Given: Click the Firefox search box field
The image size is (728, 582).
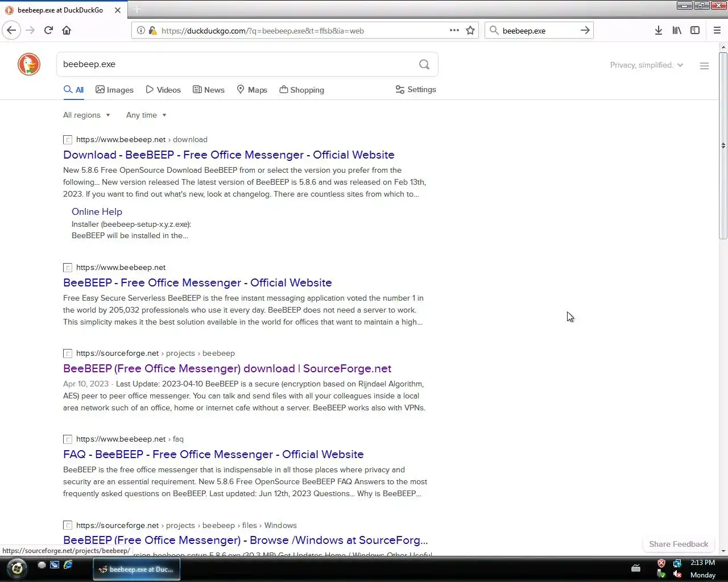Looking at the screenshot, I should click(x=538, y=31).
